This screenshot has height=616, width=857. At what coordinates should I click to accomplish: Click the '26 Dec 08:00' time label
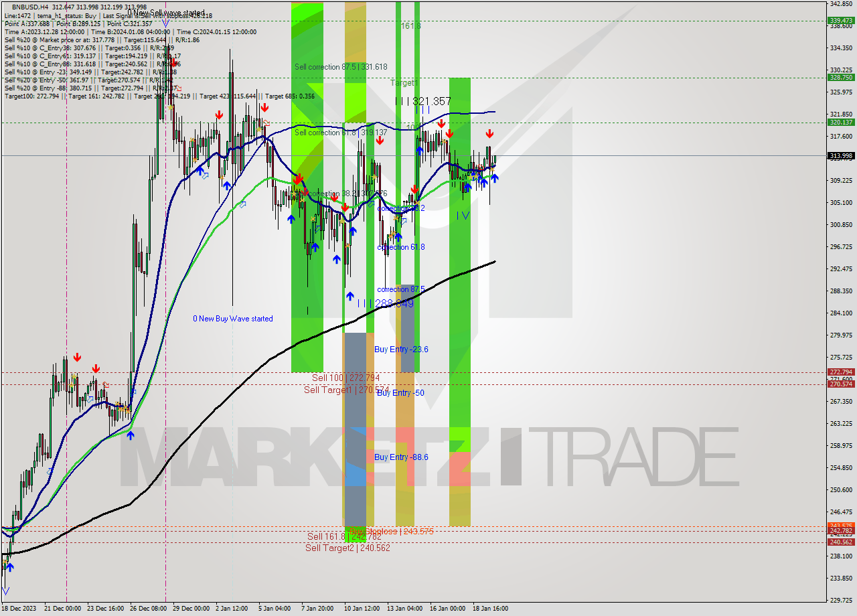tap(148, 609)
